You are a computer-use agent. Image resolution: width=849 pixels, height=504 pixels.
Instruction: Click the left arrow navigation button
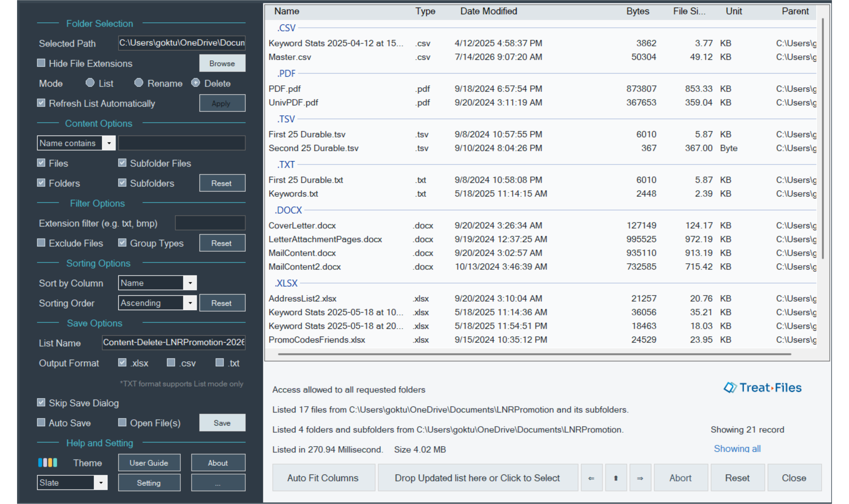(x=591, y=478)
